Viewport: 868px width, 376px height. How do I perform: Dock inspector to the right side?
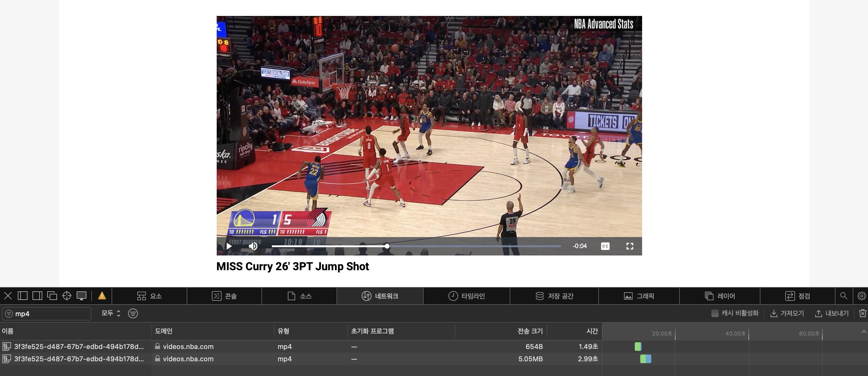[x=37, y=296]
